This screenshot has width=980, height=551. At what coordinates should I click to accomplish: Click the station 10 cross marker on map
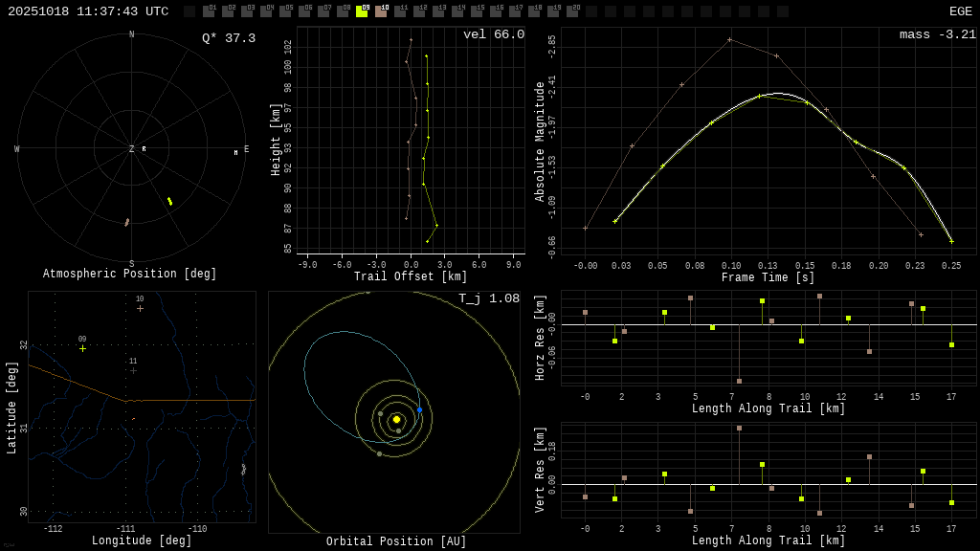[140, 308]
